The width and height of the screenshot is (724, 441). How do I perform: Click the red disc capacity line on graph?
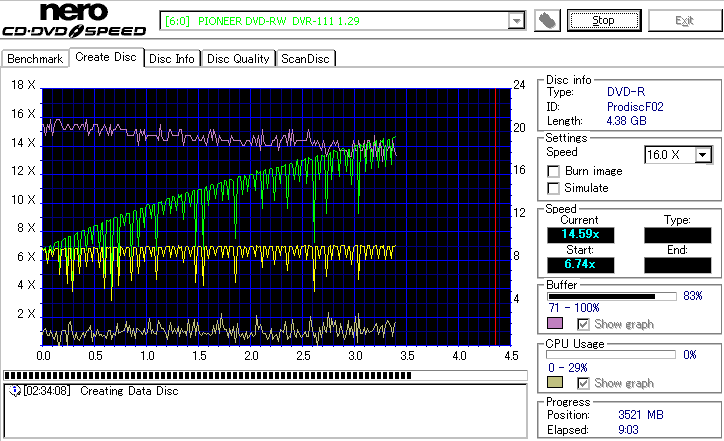[x=495, y=216]
